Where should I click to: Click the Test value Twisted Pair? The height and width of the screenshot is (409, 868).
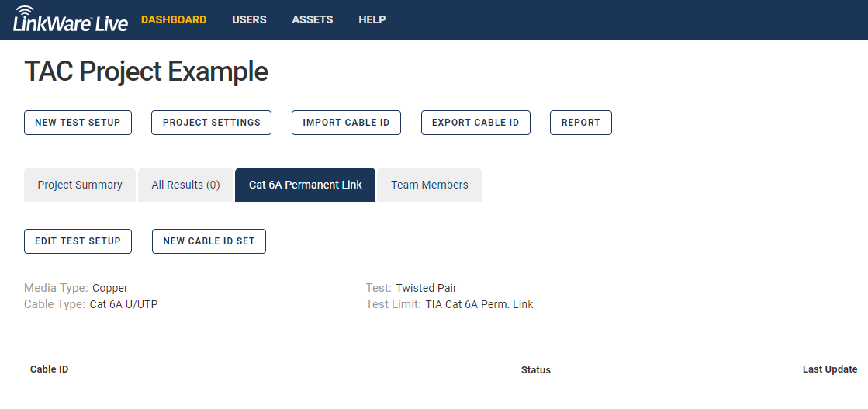point(427,288)
